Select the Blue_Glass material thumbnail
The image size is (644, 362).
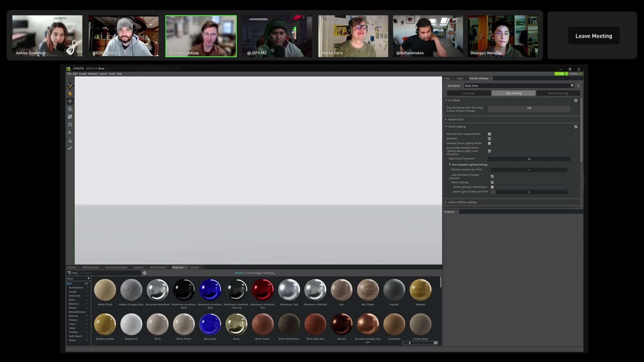click(x=210, y=324)
